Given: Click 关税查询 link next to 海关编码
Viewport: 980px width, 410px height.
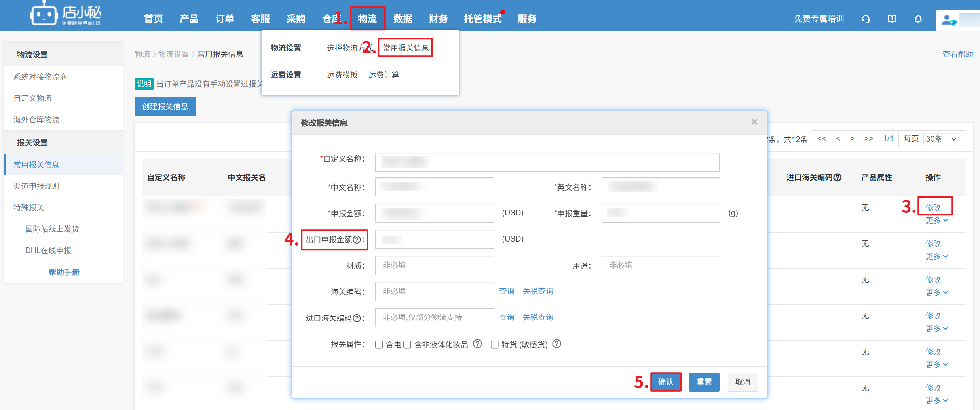Looking at the screenshot, I should pos(538,291).
